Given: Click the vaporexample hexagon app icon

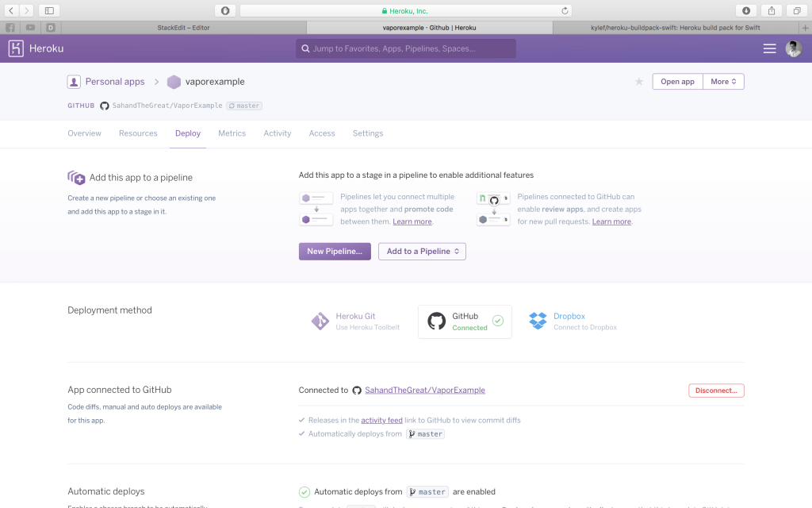Looking at the screenshot, I should pyautogui.click(x=174, y=82).
